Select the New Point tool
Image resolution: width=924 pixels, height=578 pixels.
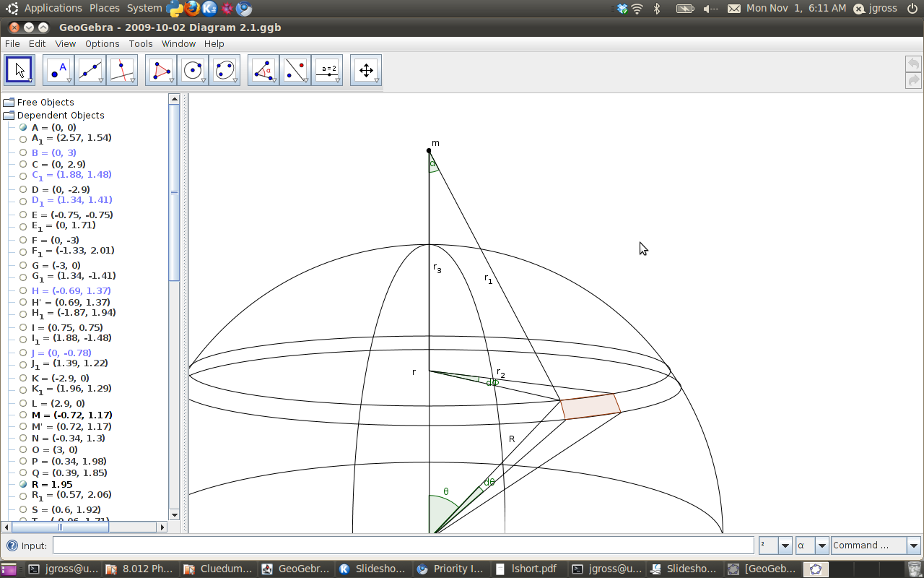pos(58,70)
